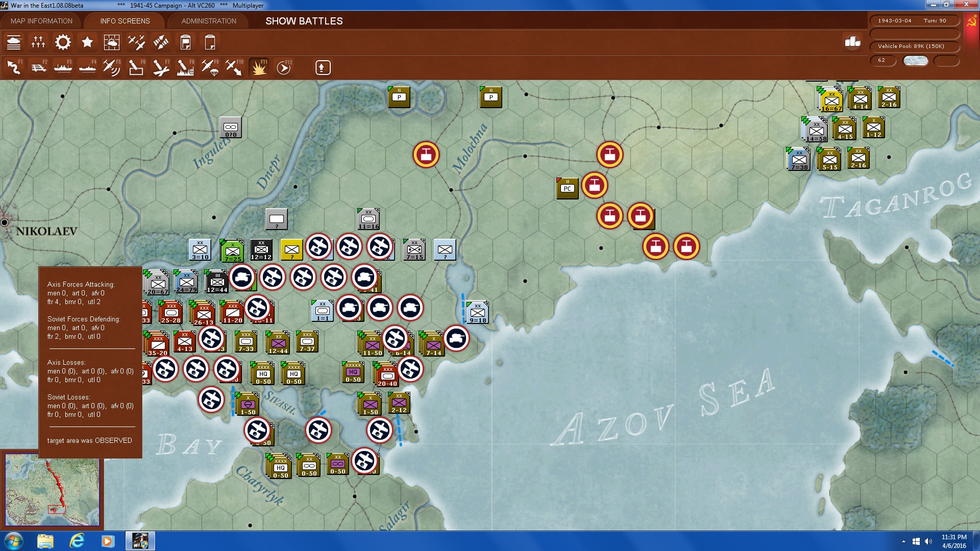Switch to the MAP INFORMATION tab
This screenshot has height=551, width=980.
tap(41, 21)
